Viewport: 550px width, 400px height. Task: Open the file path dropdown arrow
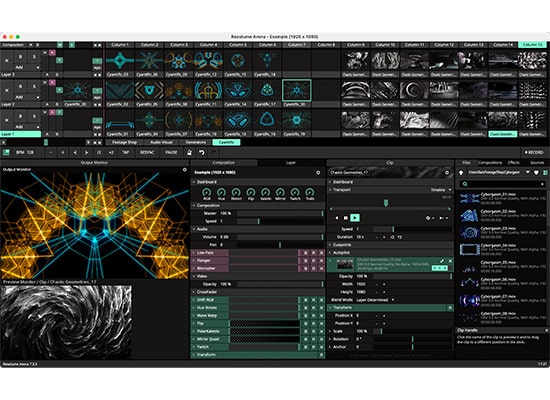click(528, 173)
